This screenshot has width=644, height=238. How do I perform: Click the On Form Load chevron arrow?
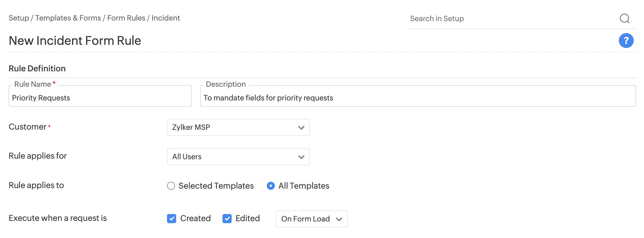click(x=339, y=219)
